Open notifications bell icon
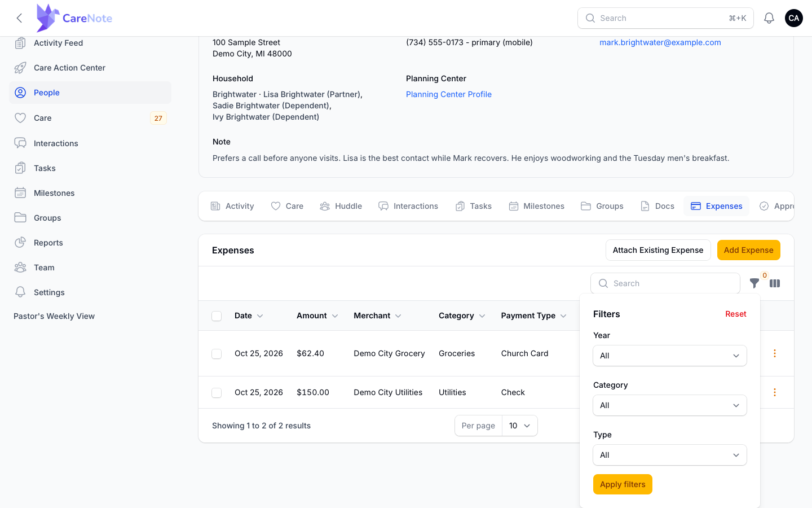The width and height of the screenshot is (812, 508). click(x=769, y=18)
